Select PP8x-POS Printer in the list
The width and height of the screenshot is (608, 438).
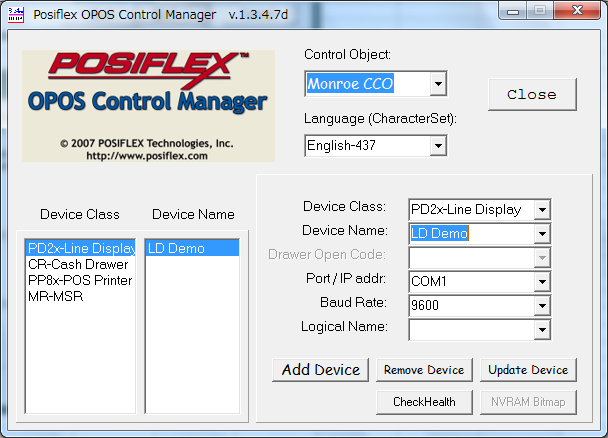(81, 280)
